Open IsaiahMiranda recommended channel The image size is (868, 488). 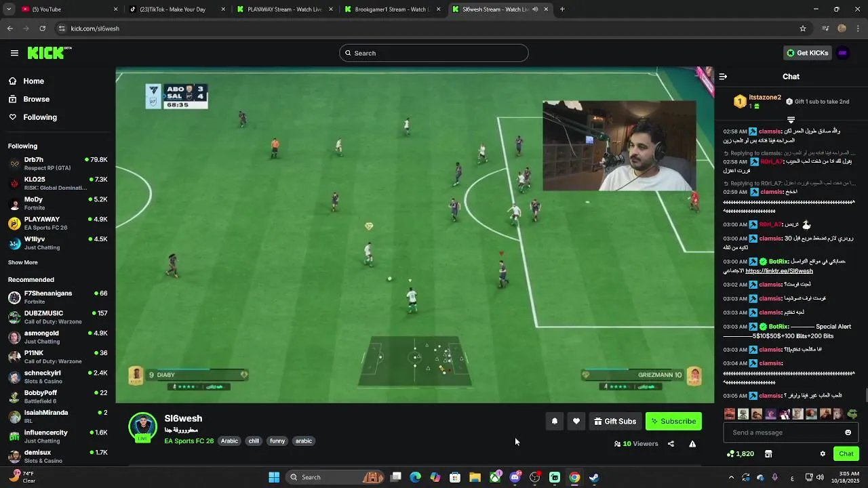coord(58,416)
